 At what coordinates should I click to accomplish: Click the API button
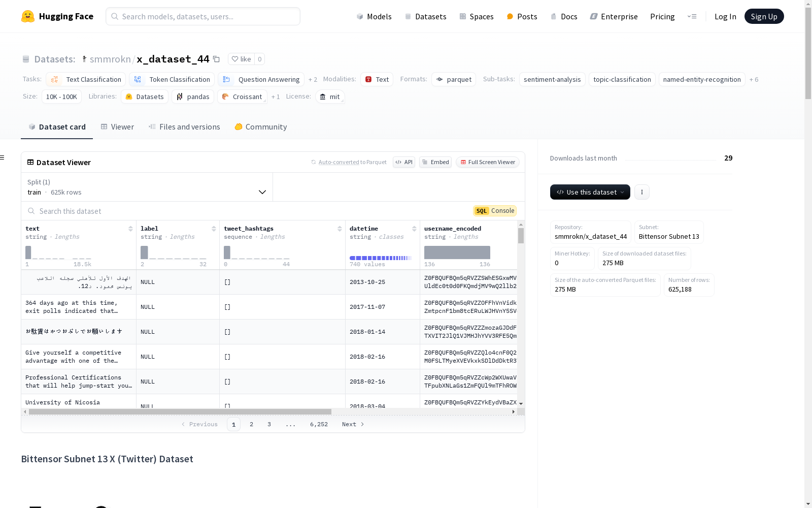(x=404, y=162)
